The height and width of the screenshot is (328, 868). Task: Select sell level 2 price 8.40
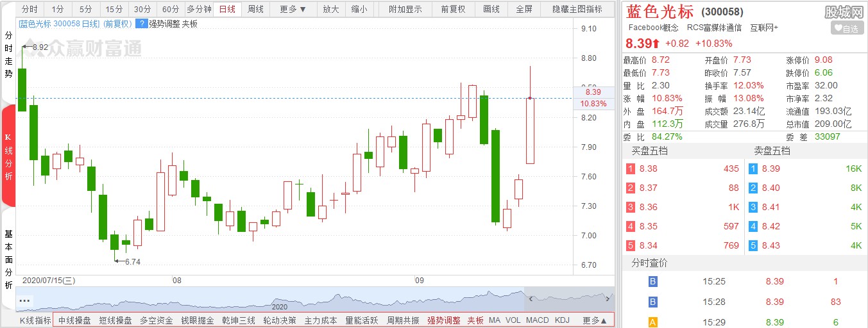coord(772,188)
